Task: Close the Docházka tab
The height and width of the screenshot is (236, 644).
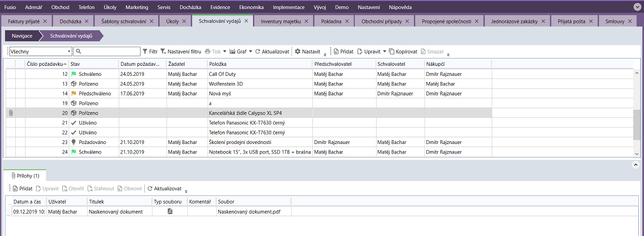Action: pyautogui.click(x=90, y=21)
